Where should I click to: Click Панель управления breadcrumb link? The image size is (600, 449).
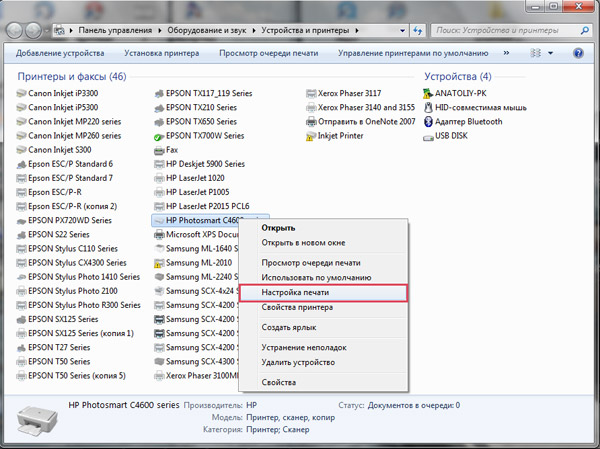115,30
